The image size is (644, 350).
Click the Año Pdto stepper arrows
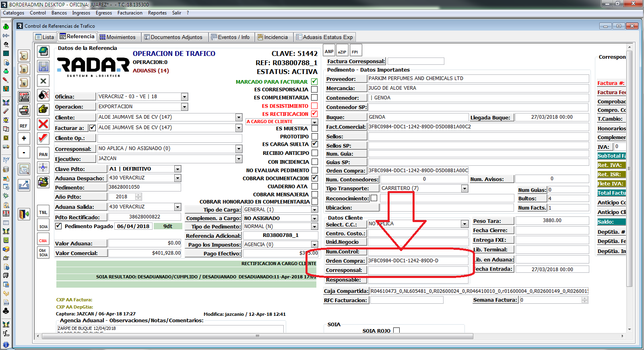point(138,197)
